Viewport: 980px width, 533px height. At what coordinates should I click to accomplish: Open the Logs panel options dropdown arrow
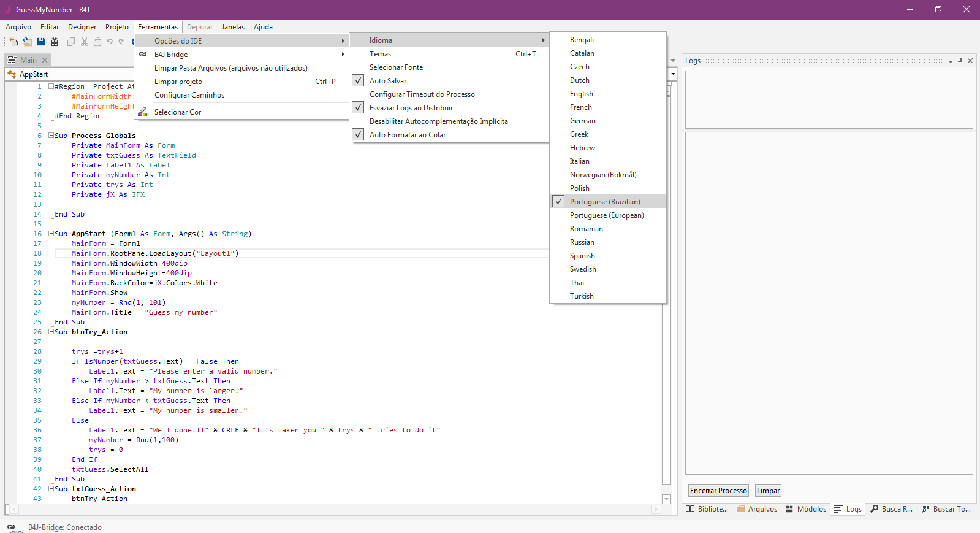point(950,61)
